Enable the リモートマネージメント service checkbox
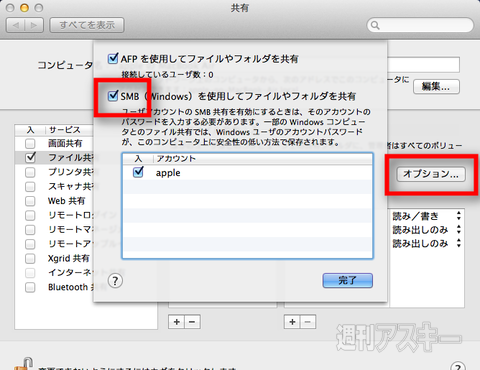The image size is (480, 370). (30, 230)
